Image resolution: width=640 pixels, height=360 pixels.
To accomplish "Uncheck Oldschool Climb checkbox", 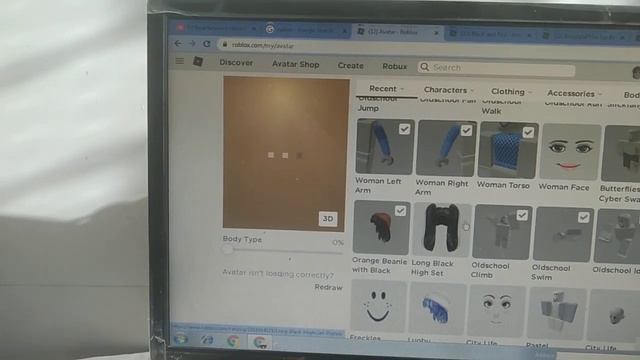I will (x=522, y=215).
